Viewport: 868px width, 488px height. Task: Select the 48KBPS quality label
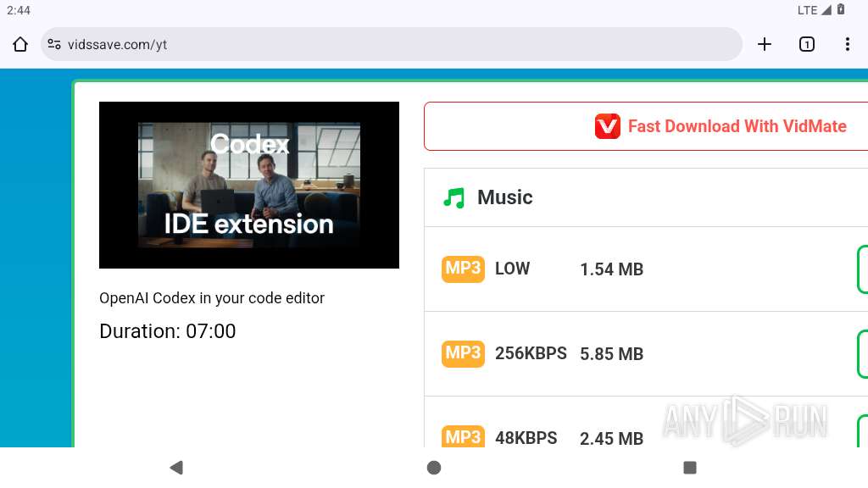(526, 438)
